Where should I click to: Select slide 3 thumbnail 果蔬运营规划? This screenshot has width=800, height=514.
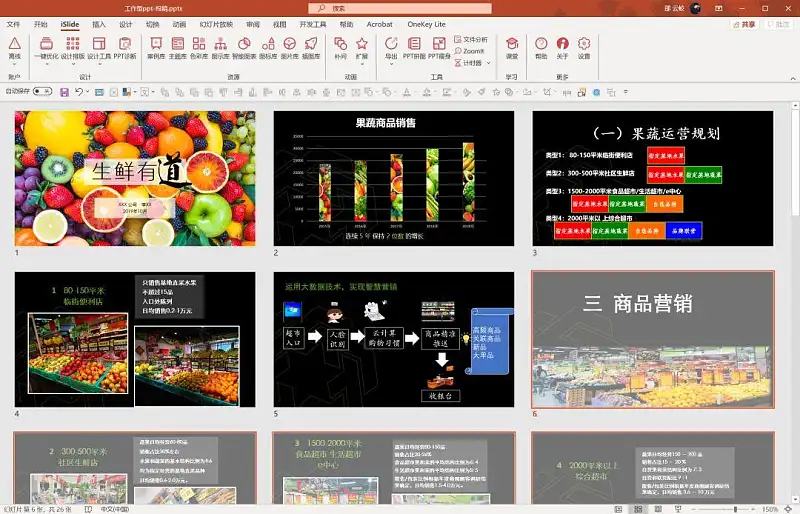(653, 179)
